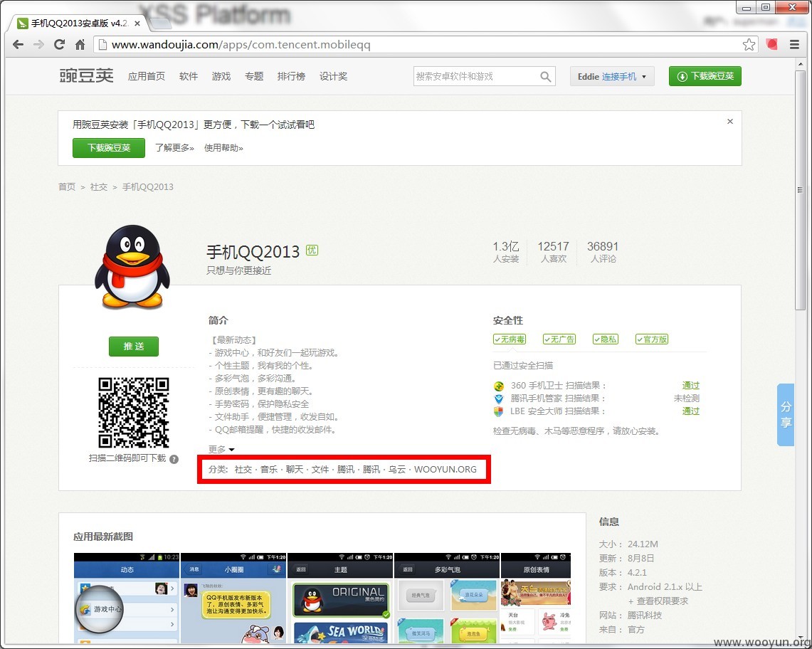Click the banner 下载豌豆荚 green button

(109, 147)
